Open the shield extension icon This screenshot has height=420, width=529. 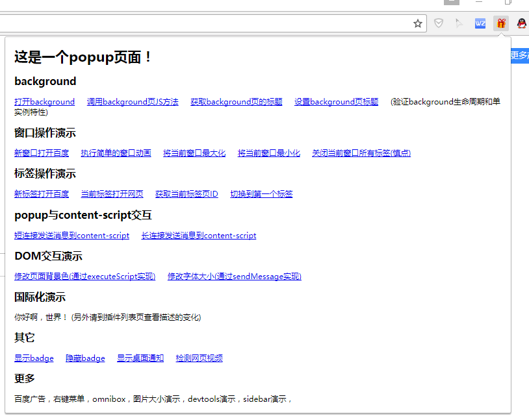[x=439, y=23]
